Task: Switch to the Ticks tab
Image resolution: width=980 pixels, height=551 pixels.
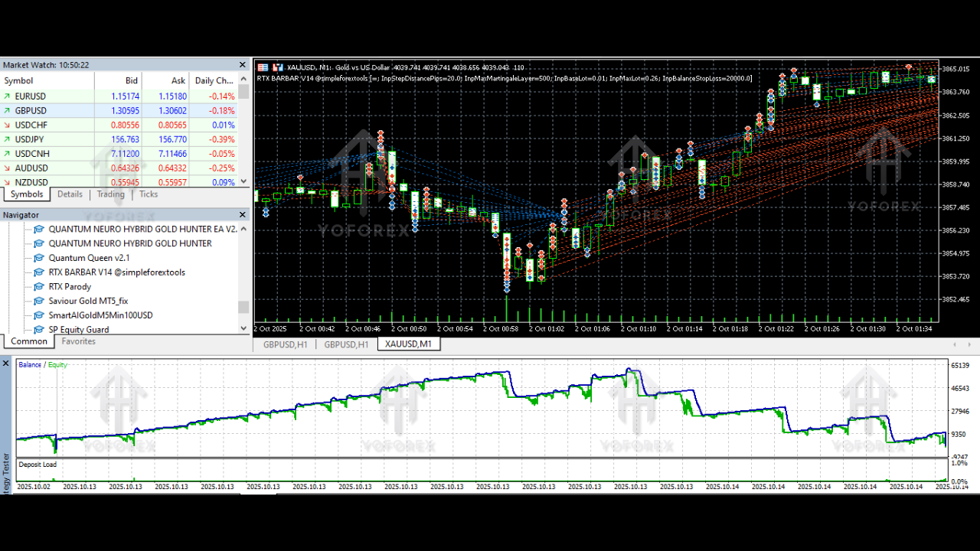Action: click(149, 194)
